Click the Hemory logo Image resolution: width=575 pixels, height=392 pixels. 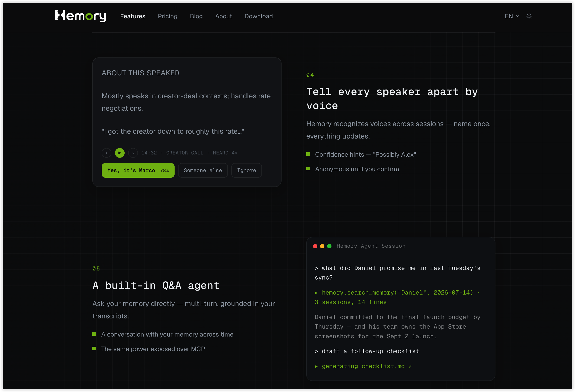[x=81, y=16]
